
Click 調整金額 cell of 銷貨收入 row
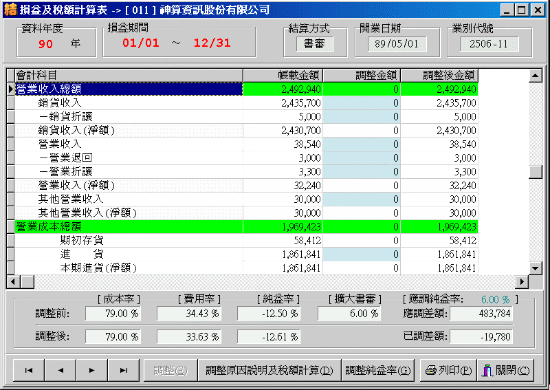361,103
